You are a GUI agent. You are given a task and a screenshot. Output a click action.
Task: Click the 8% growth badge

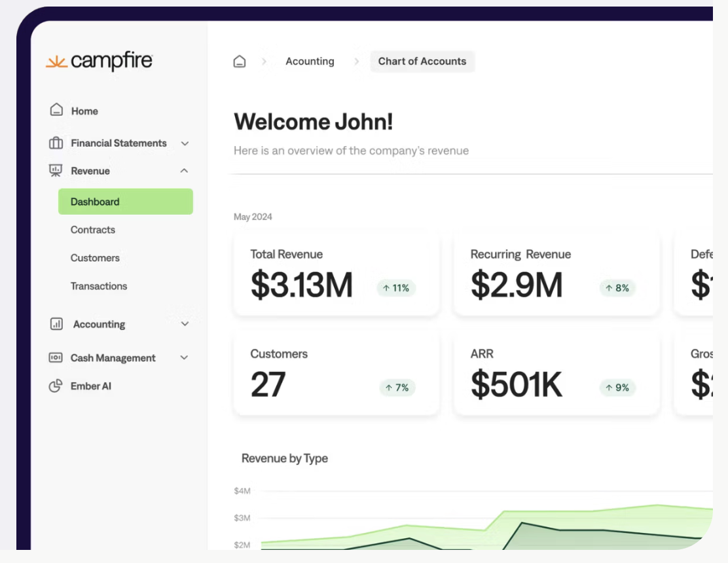point(617,288)
